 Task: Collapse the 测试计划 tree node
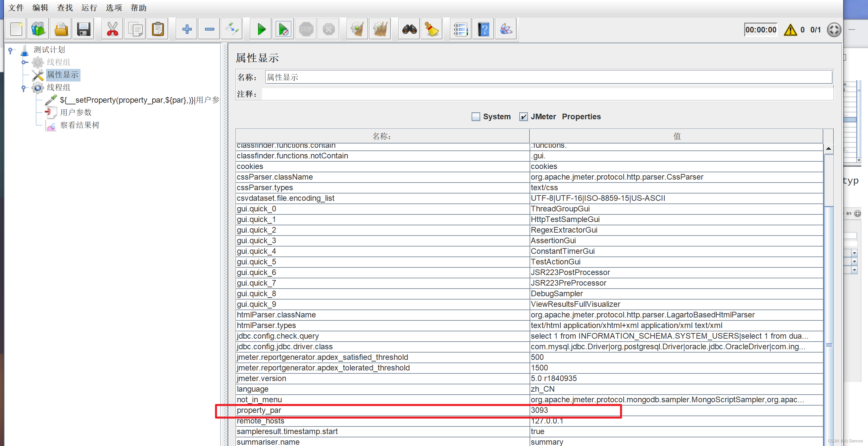coord(11,50)
